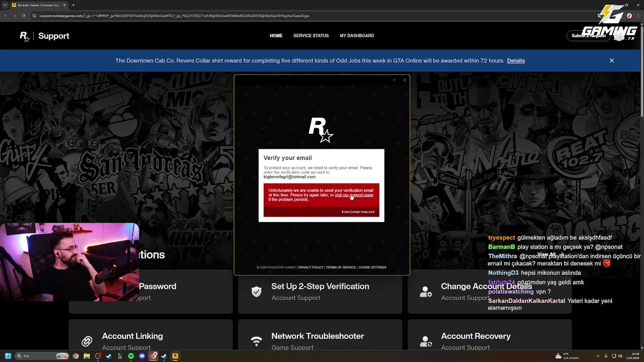Close the Verify your email popup window

click(x=404, y=80)
